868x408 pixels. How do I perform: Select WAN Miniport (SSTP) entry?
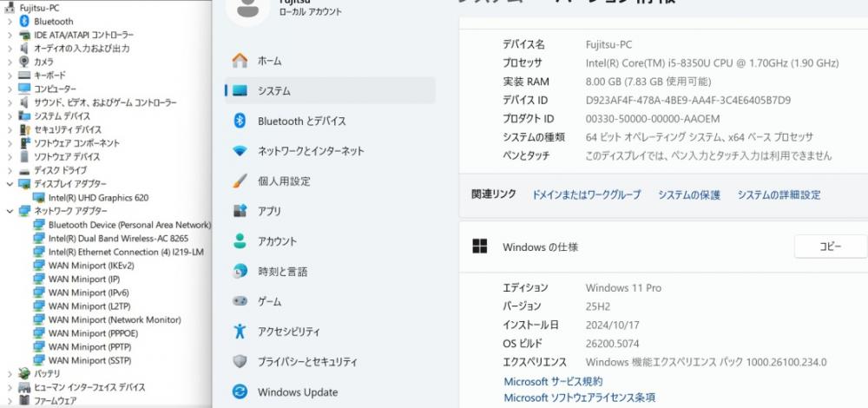click(x=89, y=360)
